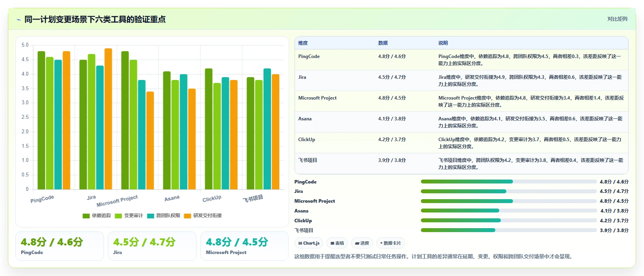The width and height of the screenshot is (644, 276).
Task: Click the Asana progress bar
Action: pyautogui.click(x=509, y=211)
